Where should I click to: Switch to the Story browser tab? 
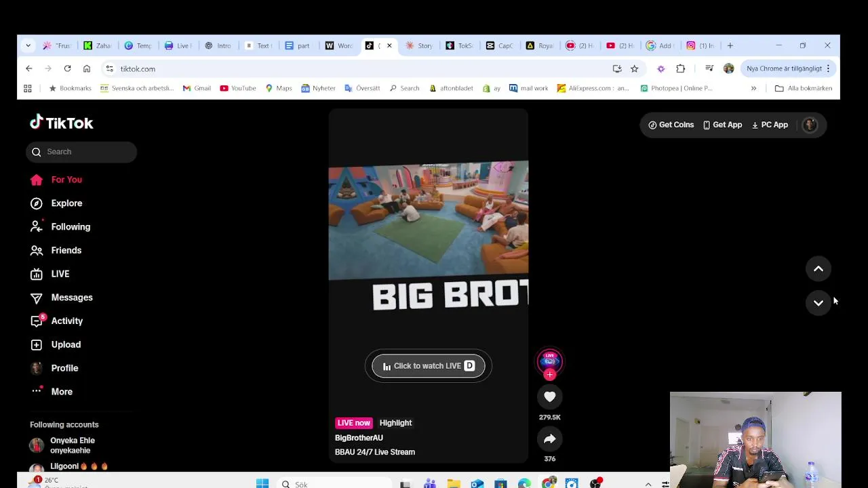(419, 45)
